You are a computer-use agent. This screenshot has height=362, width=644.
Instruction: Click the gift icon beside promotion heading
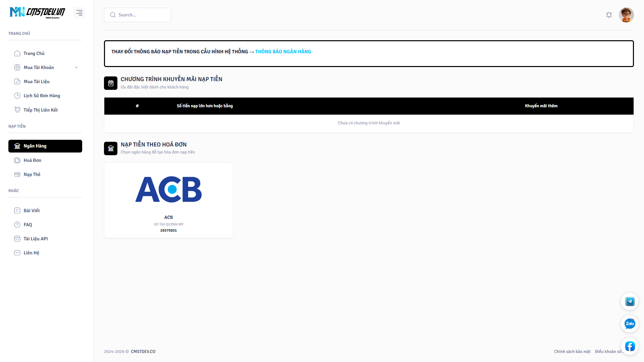111,83
